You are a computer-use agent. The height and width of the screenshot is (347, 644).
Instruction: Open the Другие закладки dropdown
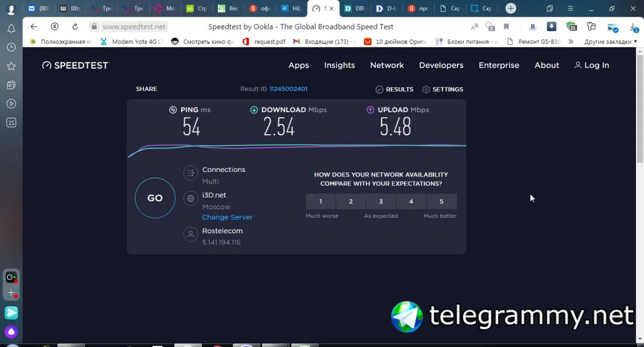pyautogui.click(x=611, y=42)
